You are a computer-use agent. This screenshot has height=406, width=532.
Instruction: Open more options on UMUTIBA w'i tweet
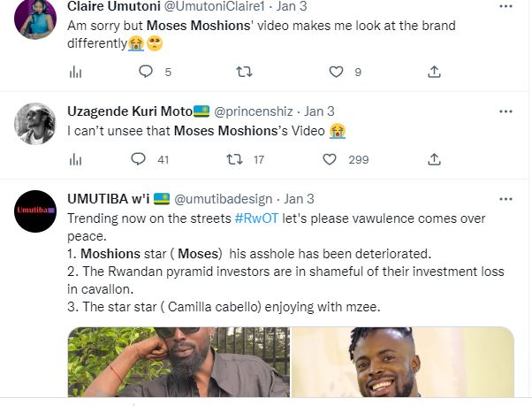coord(505,199)
